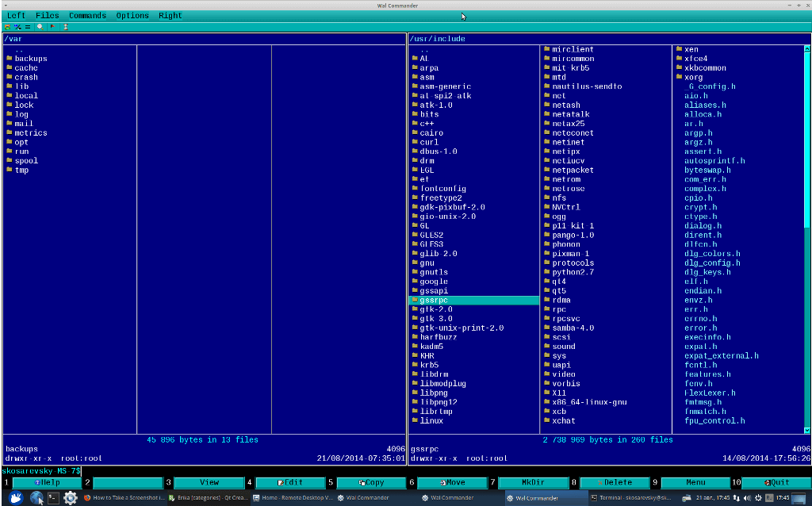Click the volume icon in the system tray
The width and height of the screenshot is (812, 506).
(747, 498)
